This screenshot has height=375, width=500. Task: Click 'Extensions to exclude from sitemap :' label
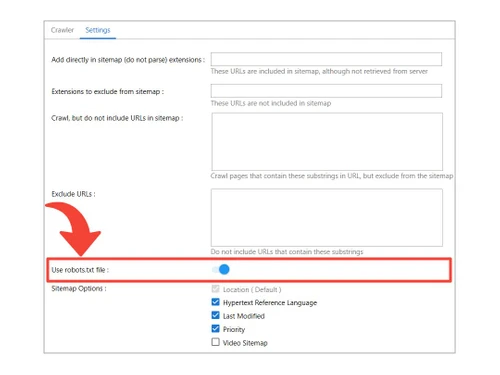tap(108, 92)
